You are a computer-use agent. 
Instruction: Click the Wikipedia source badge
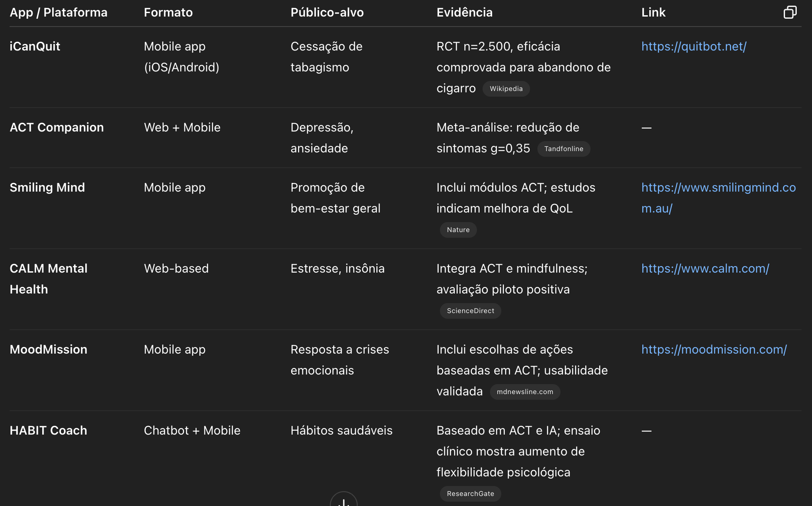pos(506,89)
